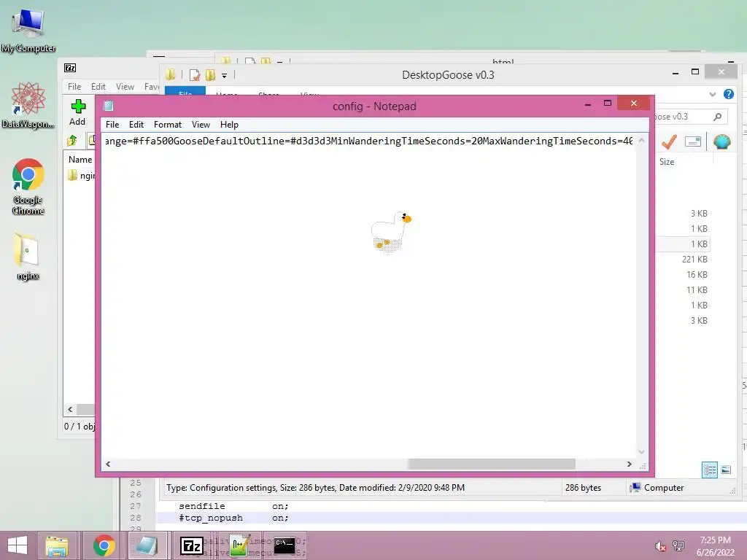
Task: Select the 221 KB file row
Action: point(682,260)
